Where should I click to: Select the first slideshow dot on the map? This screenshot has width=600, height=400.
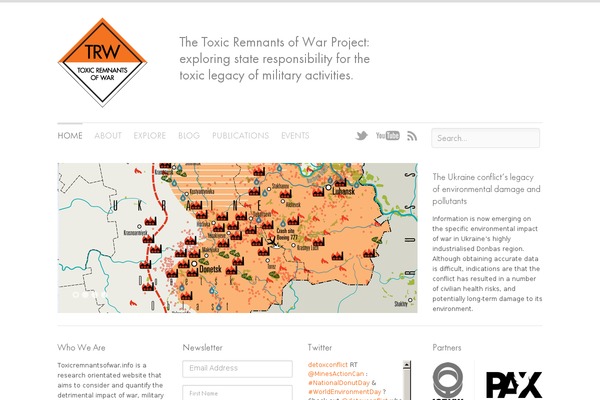(76, 295)
